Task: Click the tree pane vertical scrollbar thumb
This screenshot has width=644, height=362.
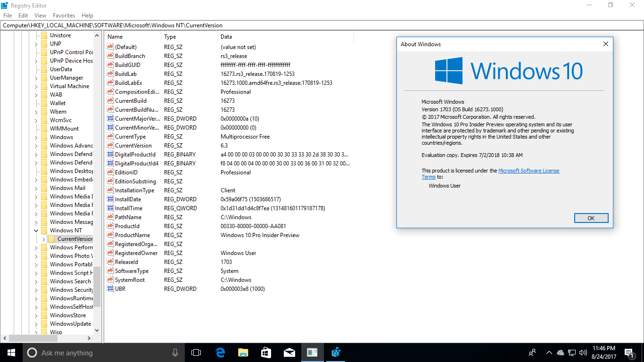Action: [97, 287]
